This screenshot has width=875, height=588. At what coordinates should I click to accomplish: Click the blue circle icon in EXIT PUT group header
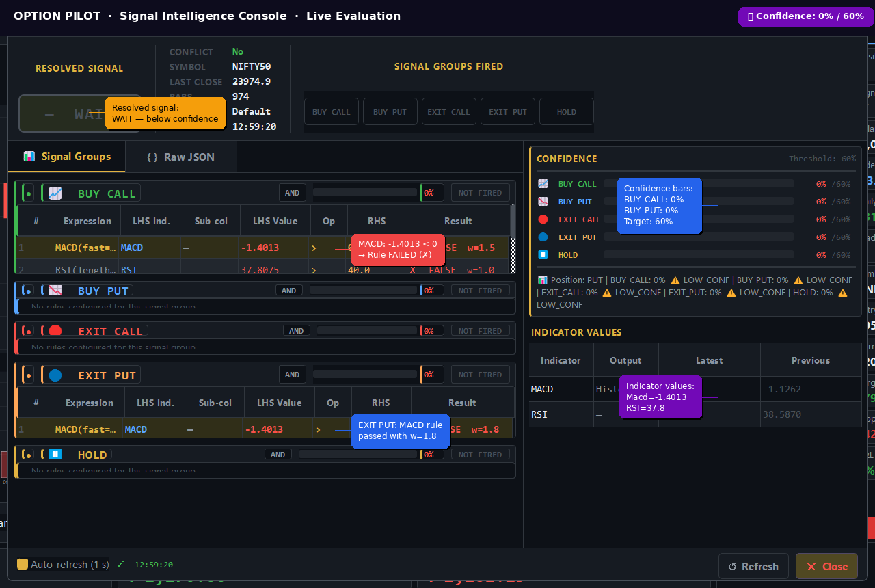(55, 375)
